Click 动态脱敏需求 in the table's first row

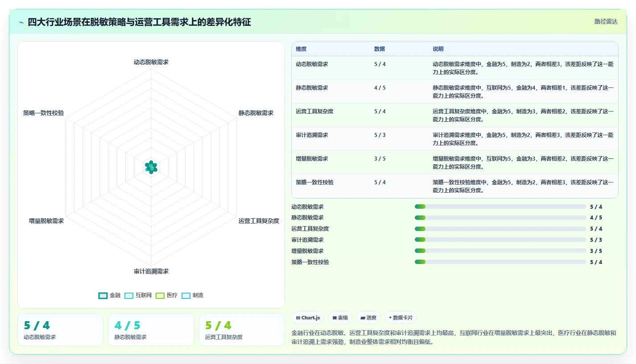(312, 64)
